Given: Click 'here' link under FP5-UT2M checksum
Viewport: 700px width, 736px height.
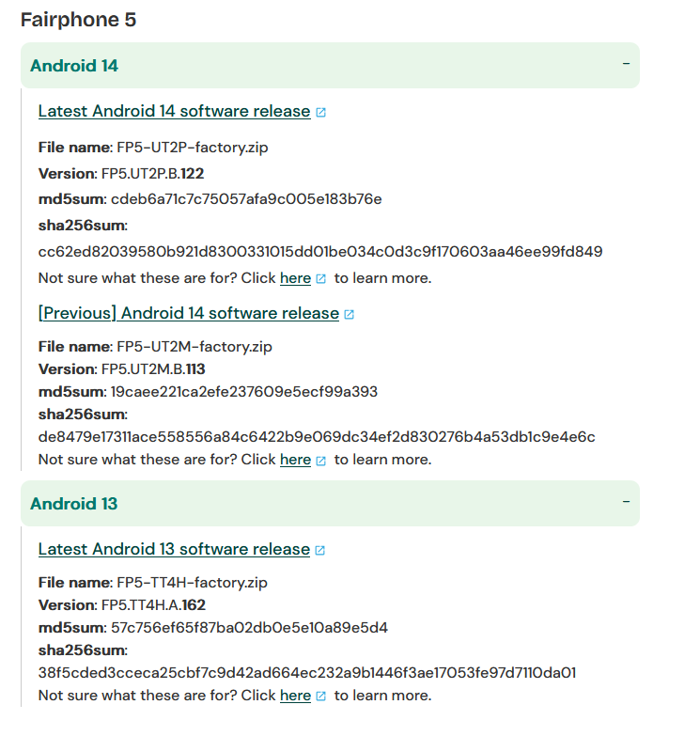Looking at the screenshot, I should click(x=295, y=459).
